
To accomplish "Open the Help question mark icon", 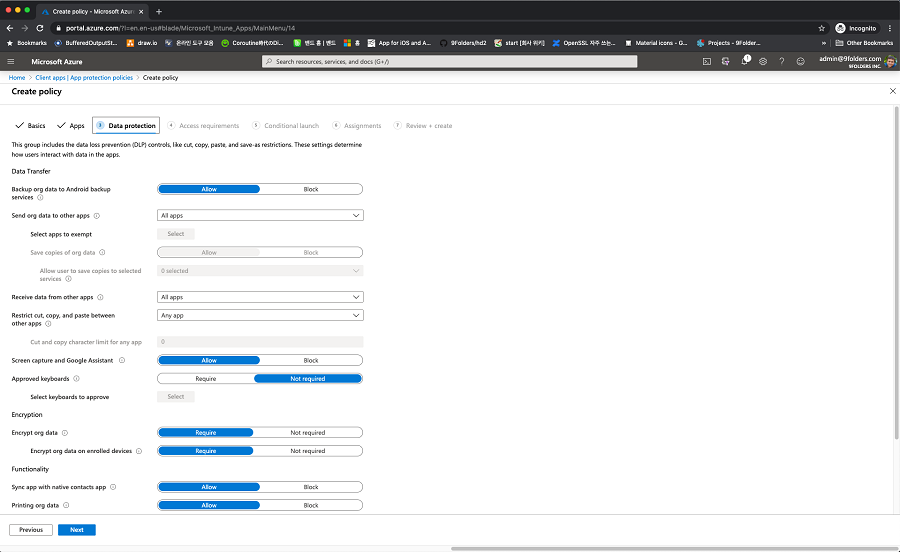I will [x=781, y=61].
